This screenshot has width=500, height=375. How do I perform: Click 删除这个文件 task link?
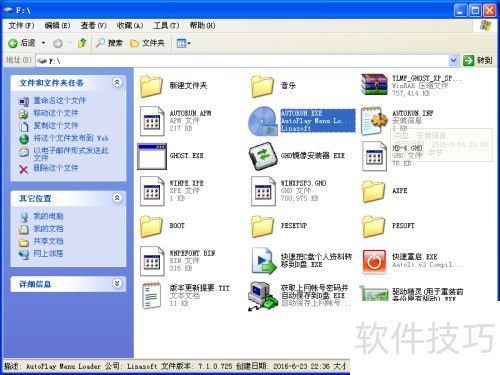[56, 168]
